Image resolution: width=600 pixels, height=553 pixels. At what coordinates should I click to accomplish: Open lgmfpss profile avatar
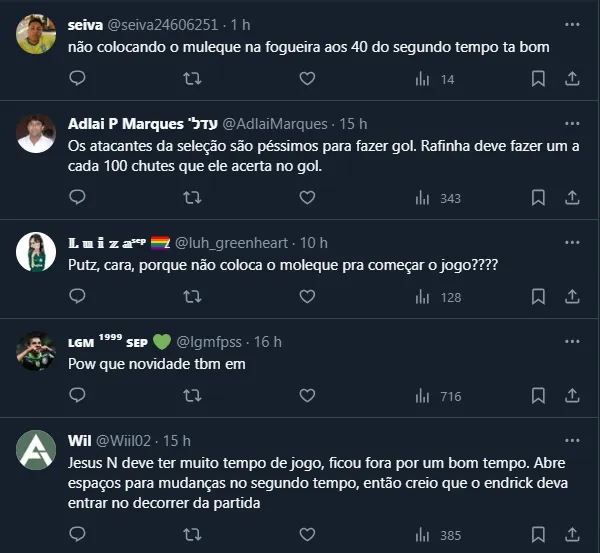[36, 352]
